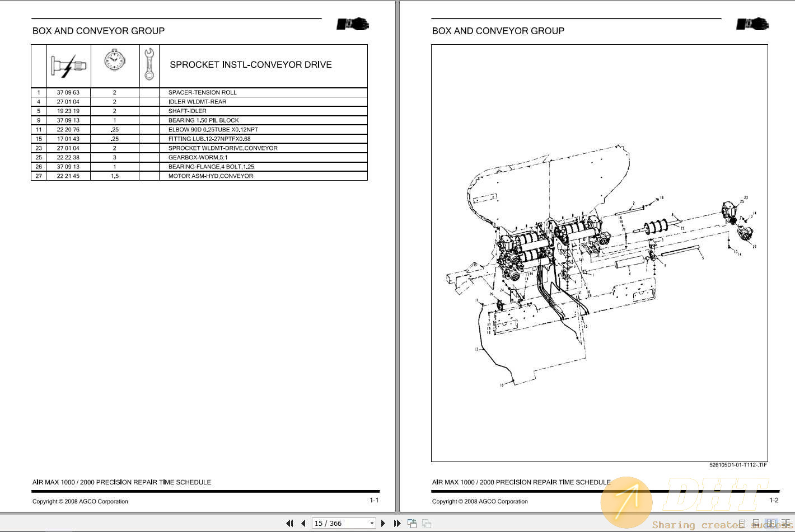Select the two-page facing layout
Viewport: 795px width, 532px height.
click(771, 524)
